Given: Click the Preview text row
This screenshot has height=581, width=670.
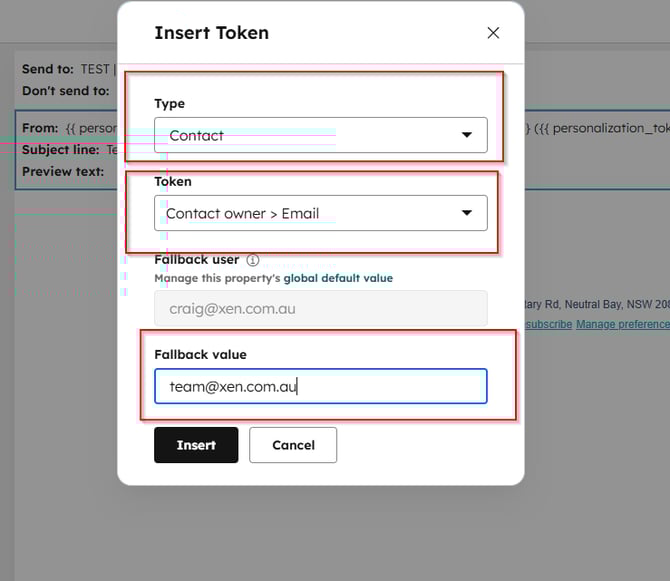Looking at the screenshot, I should pos(63,171).
